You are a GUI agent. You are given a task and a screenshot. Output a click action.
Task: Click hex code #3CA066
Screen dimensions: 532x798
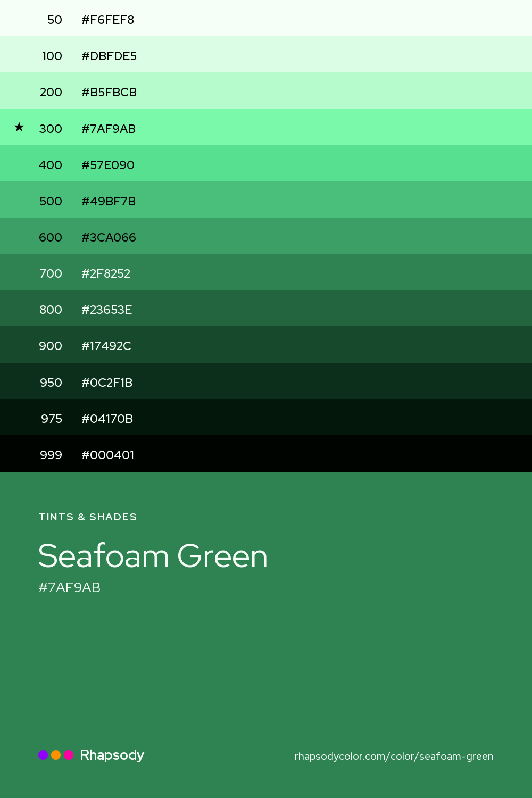(x=109, y=237)
